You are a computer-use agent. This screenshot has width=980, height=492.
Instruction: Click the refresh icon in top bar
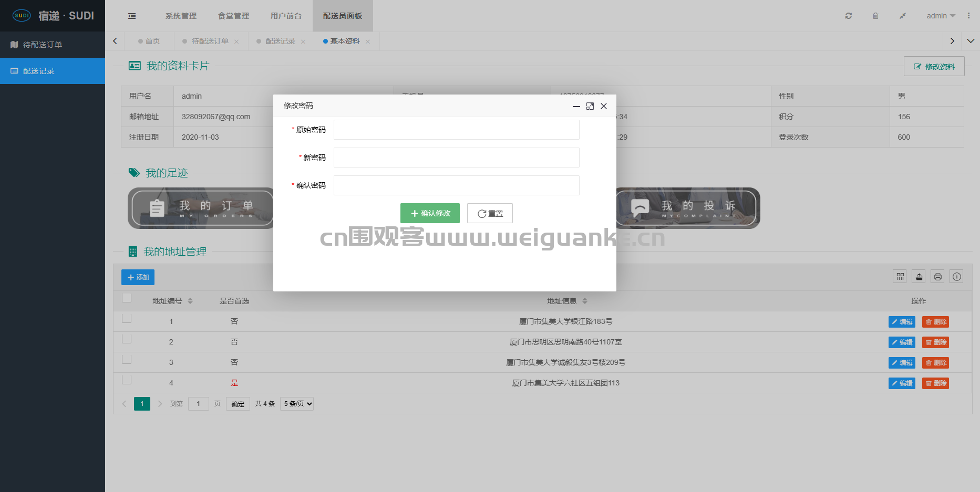pos(848,16)
